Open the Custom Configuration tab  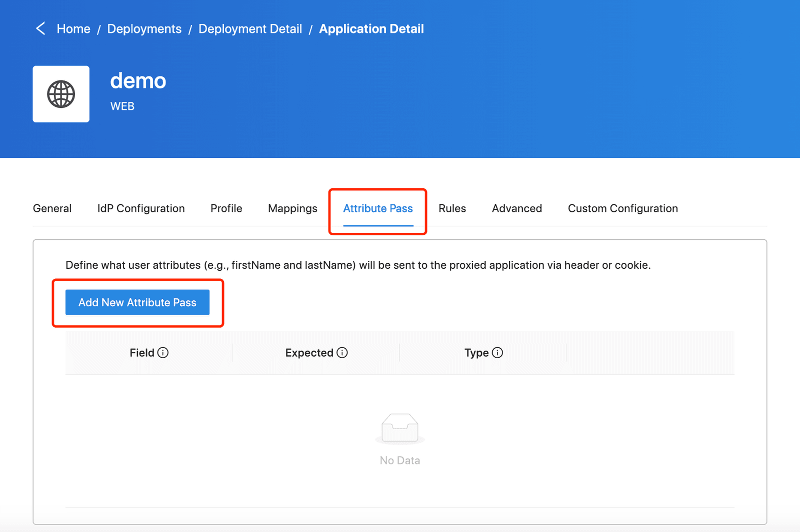click(x=623, y=208)
